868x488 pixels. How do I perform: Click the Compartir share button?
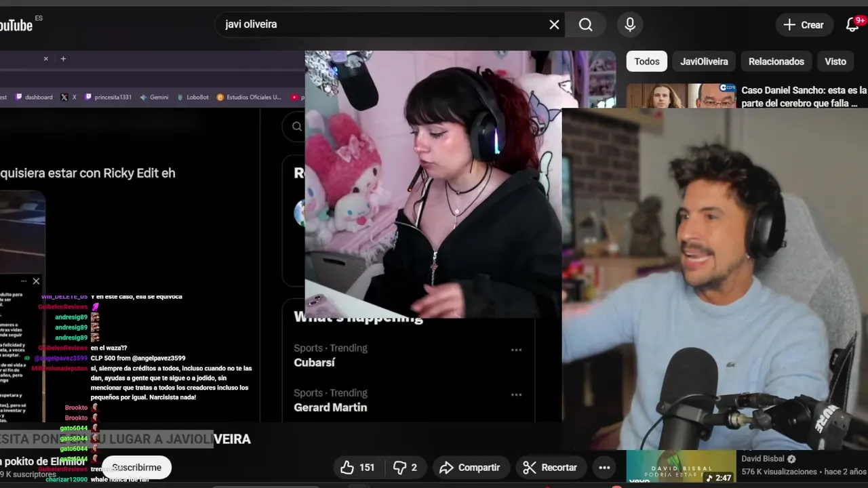click(x=469, y=467)
